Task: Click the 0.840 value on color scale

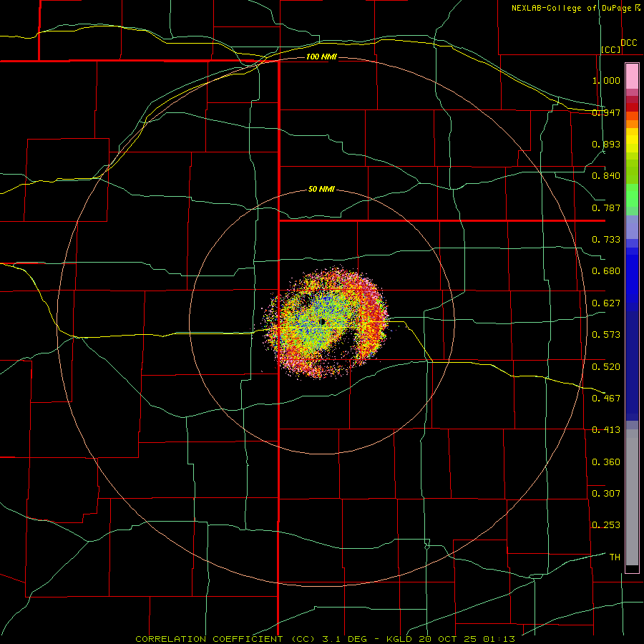Action: (x=606, y=176)
